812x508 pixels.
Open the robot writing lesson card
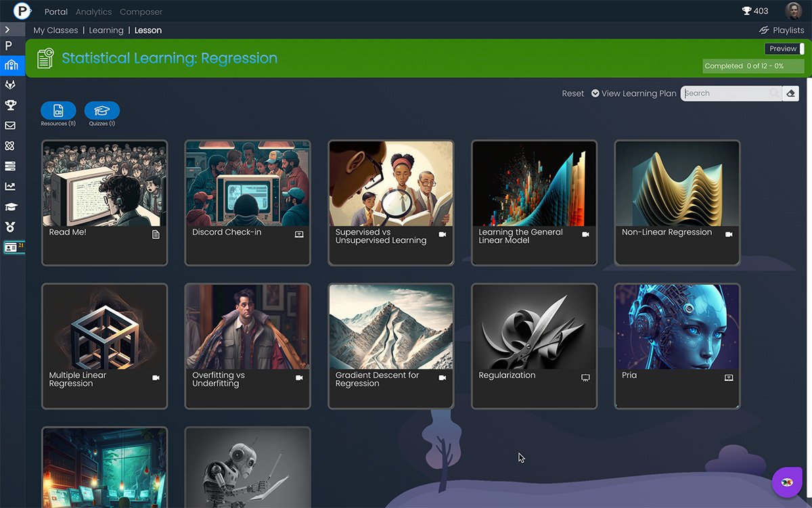[248, 467]
